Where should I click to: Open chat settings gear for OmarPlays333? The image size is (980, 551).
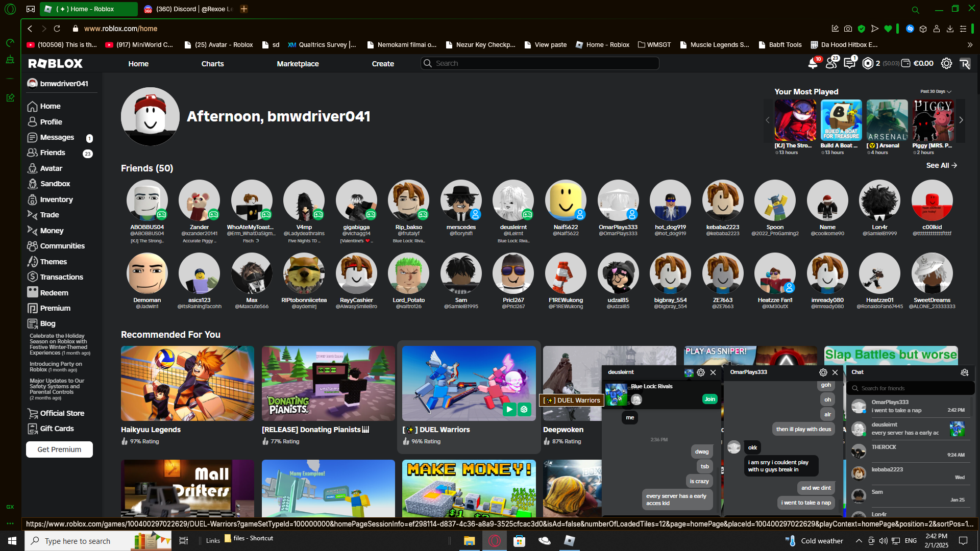pos(823,372)
